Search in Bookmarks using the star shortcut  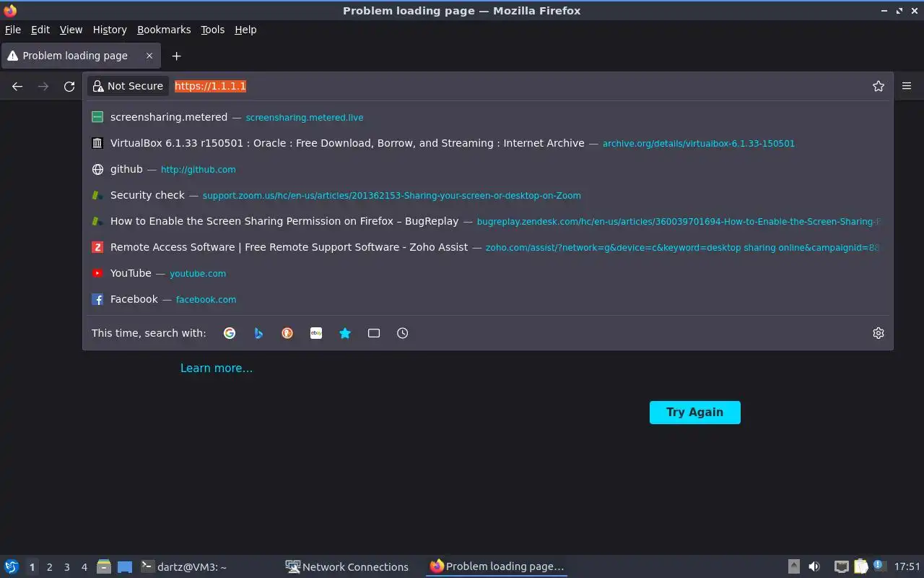pyautogui.click(x=345, y=333)
